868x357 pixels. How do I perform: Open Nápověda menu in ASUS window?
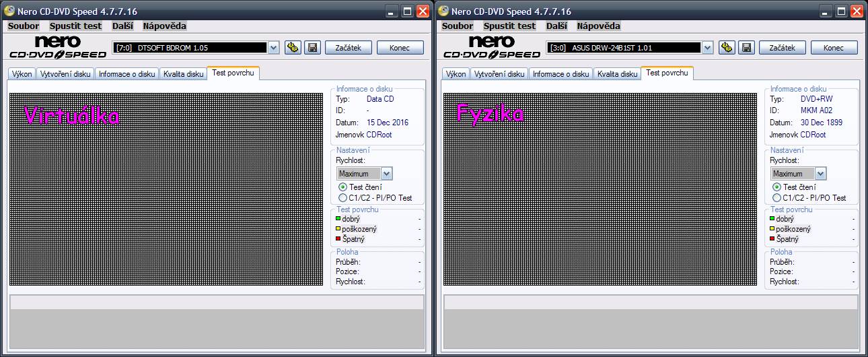click(x=599, y=26)
